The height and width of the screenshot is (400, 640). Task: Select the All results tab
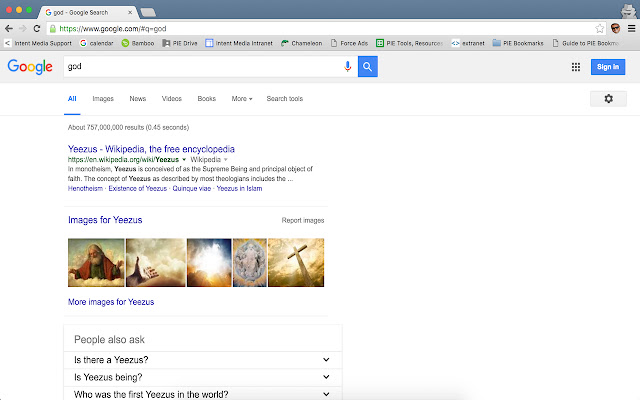(x=72, y=99)
